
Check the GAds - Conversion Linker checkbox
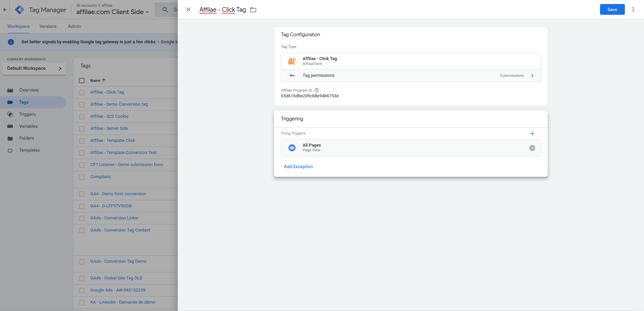point(82,218)
